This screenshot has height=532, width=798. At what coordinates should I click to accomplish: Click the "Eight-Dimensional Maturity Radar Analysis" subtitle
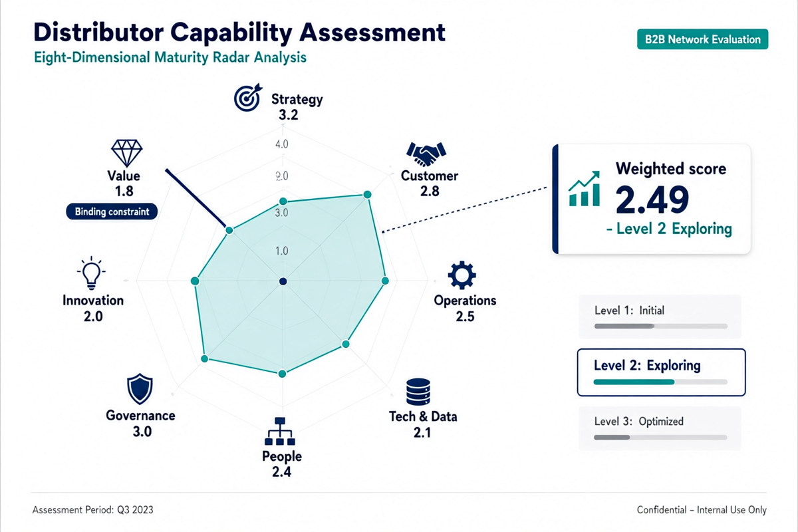point(170,57)
